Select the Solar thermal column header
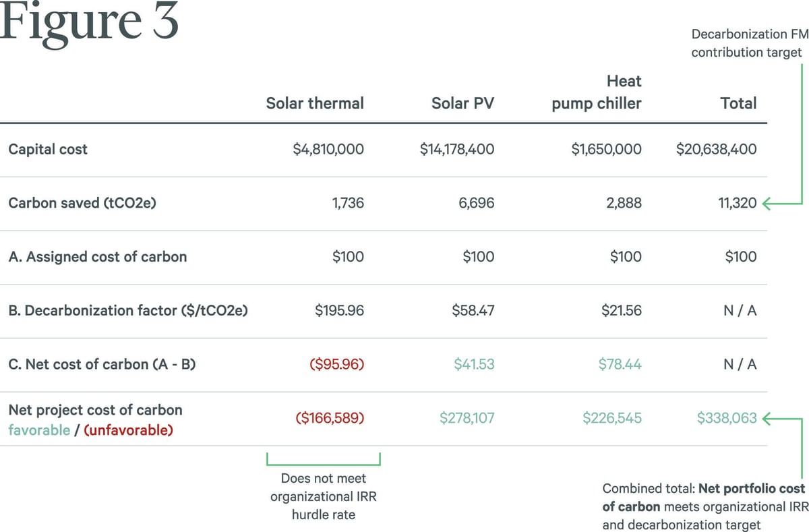The width and height of the screenshot is (809, 532). pos(315,103)
